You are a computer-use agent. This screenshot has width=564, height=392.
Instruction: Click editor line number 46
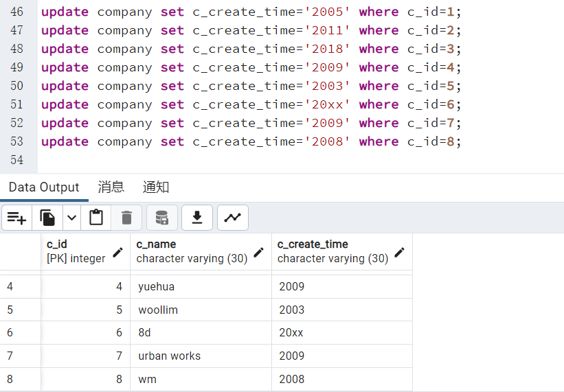(17, 12)
